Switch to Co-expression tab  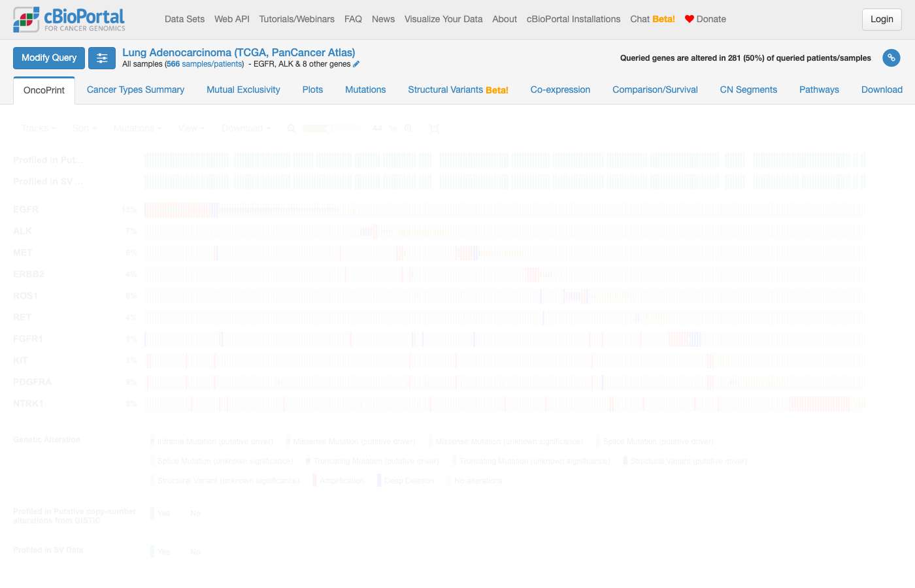(x=560, y=90)
